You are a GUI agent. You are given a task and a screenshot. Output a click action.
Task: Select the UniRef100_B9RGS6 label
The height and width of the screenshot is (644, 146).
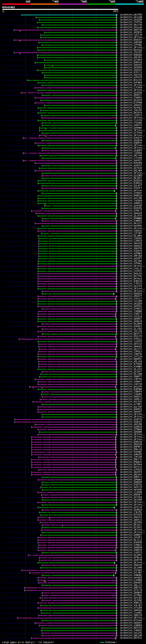131,63
